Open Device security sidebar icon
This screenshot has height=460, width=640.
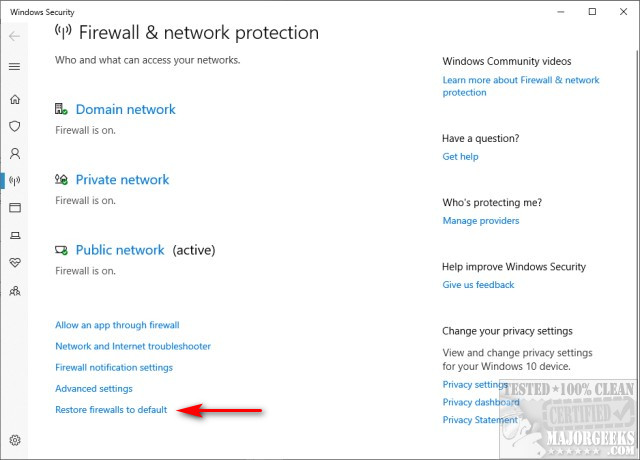click(x=14, y=236)
